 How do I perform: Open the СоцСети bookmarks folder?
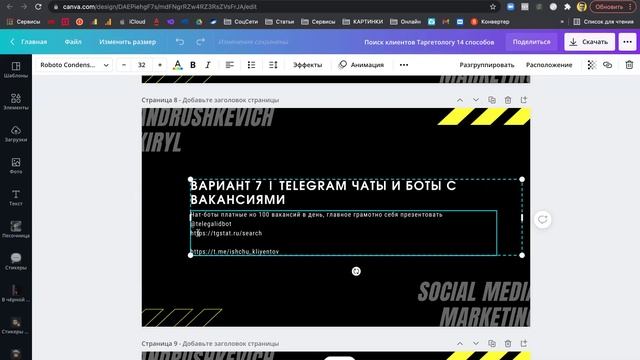pyautogui.click(x=241, y=22)
